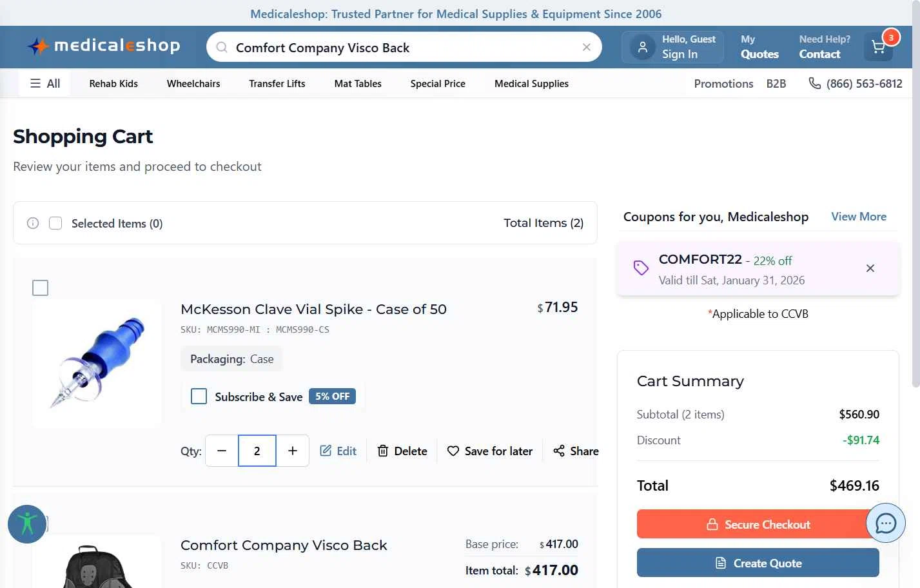Check the Selected Items select-all checkbox
Screen dimensions: 920x588
click(x=55, y=223)
